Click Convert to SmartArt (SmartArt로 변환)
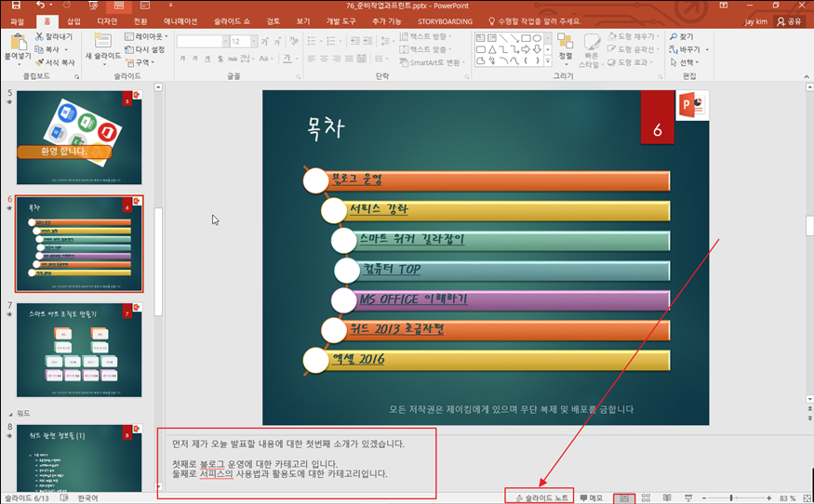The width and height of the screenshot is (814, 504). 432,62
